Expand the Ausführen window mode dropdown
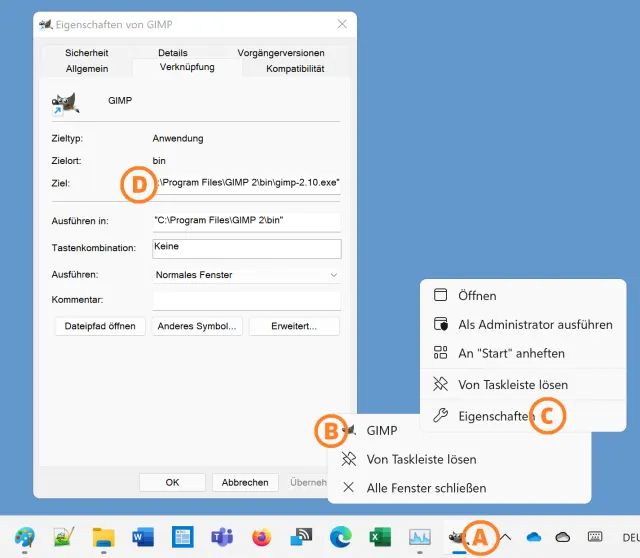 (246, 274)
